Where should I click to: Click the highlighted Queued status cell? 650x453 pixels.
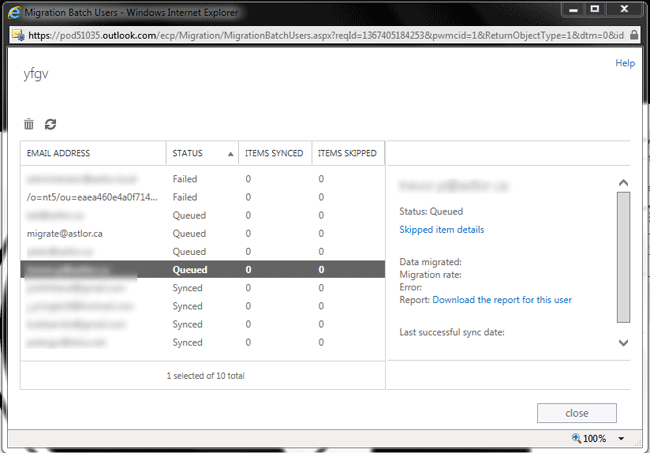coord(190,270)
